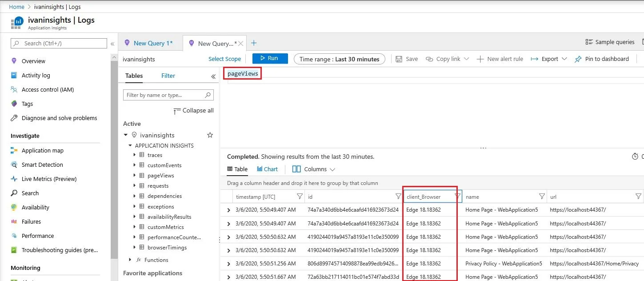Open the Overview sidebar icon

[x=14, y=61]
